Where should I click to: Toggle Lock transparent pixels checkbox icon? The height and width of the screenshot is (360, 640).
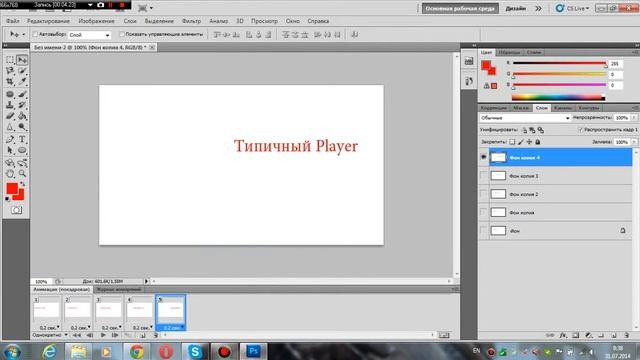512,142
